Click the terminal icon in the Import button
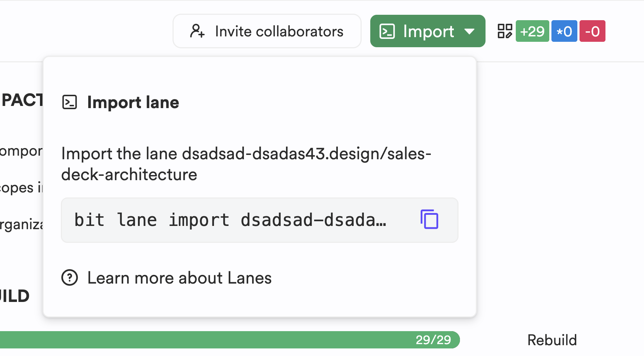Viewport: 644px width, 356px height. [x=387, y=31]
